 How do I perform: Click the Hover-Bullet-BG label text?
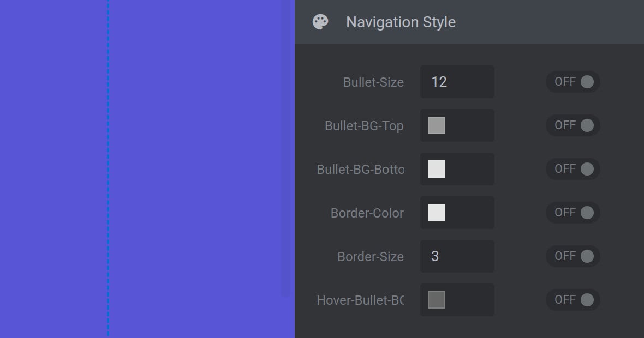point(360,300)
